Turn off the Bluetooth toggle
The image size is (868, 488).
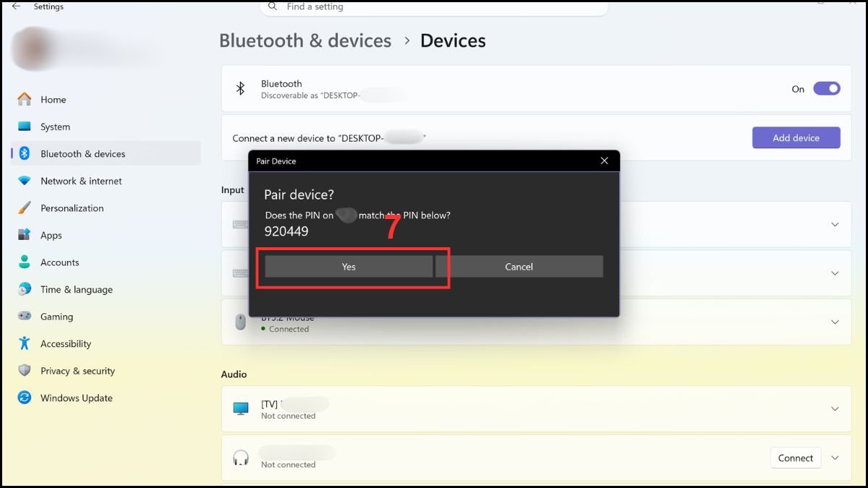click(827, 89)
